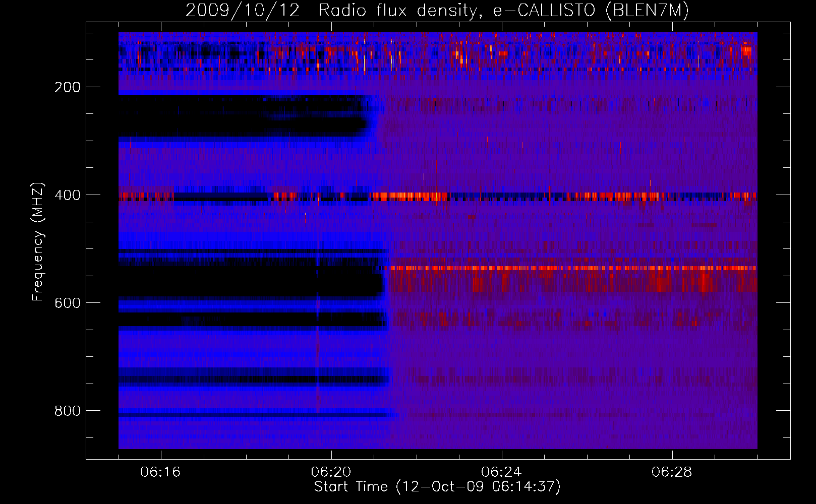Viewport: 816px width, 504px height.
Task: Click the 600 frequency axis label
Action: click(x=68, y=303)
